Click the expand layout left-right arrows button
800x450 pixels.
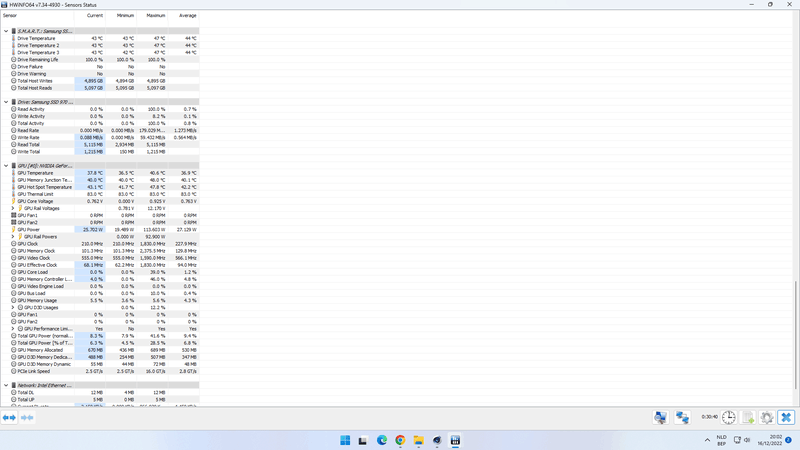9,417
